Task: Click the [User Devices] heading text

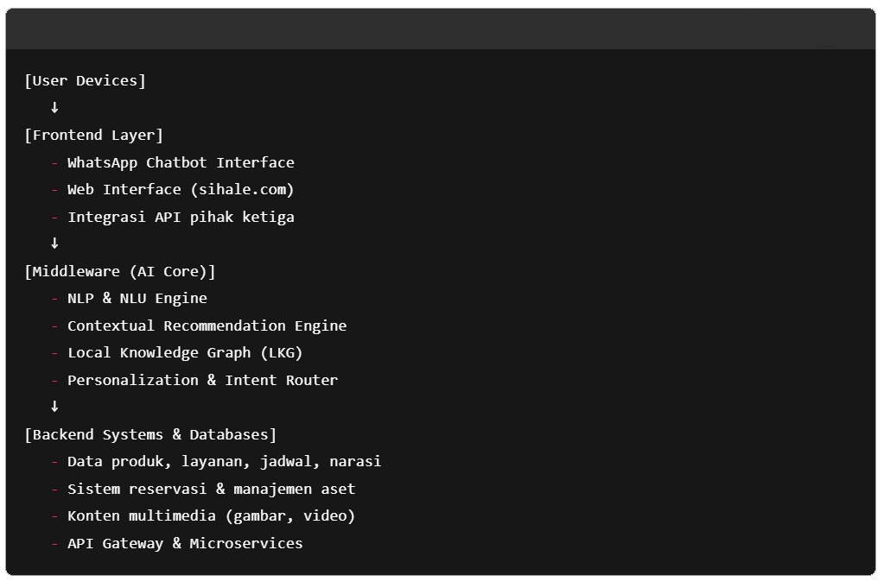Action: 85,81
